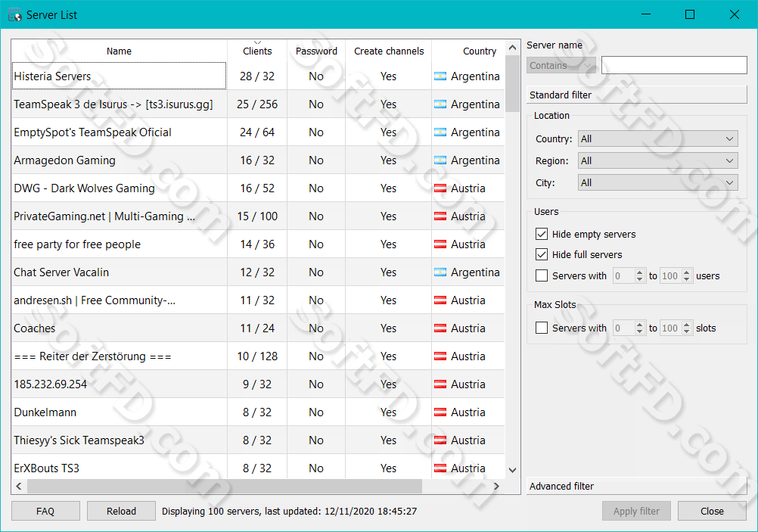Click the 24 / 64 clients cell

coord(257,132)
